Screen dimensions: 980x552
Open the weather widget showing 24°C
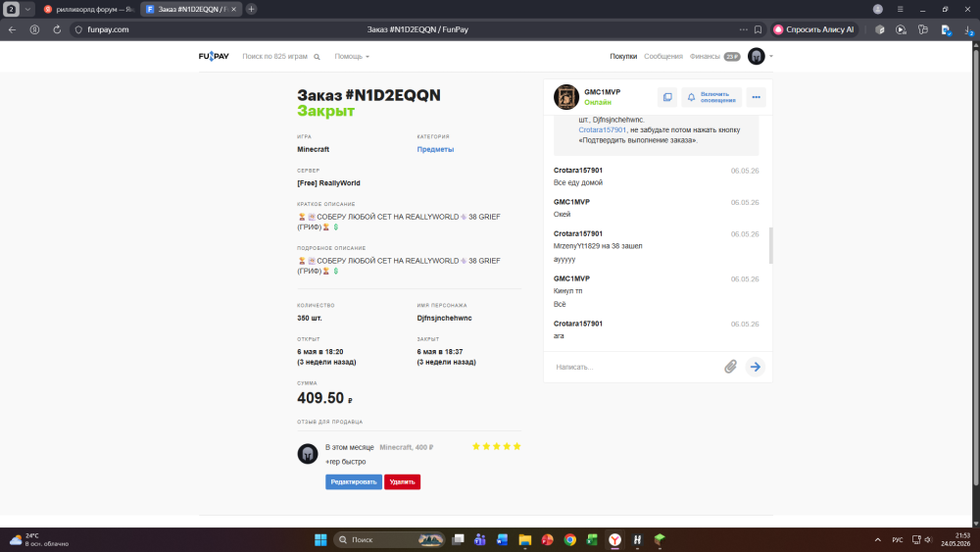click(x=39, y=539)
